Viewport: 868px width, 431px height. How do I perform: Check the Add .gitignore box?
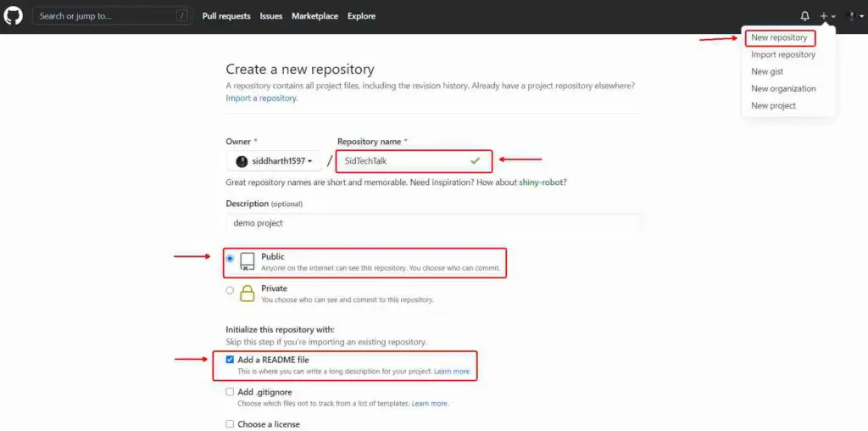click(x=230, y=392)
